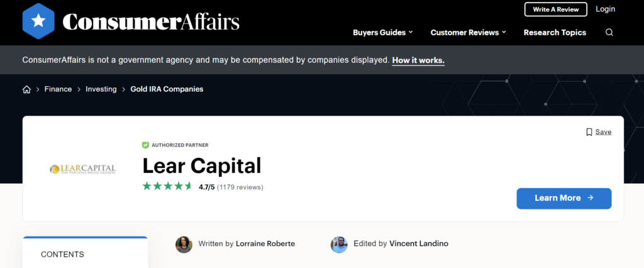Screen dimensions: 644x268
Task: Click the Lear Capital company logo
Action: [82, 169]
